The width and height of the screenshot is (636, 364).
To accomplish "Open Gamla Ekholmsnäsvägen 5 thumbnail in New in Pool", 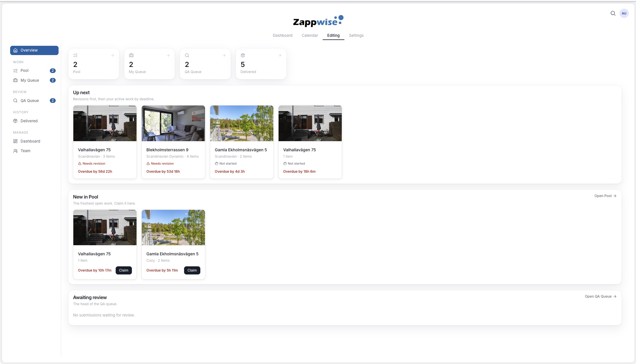I will 173,227.
